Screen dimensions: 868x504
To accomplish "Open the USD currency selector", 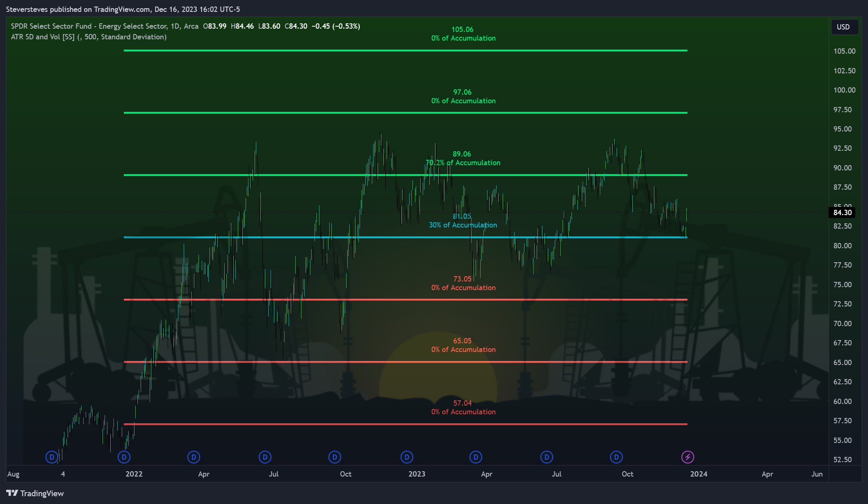I will [845, 27].
